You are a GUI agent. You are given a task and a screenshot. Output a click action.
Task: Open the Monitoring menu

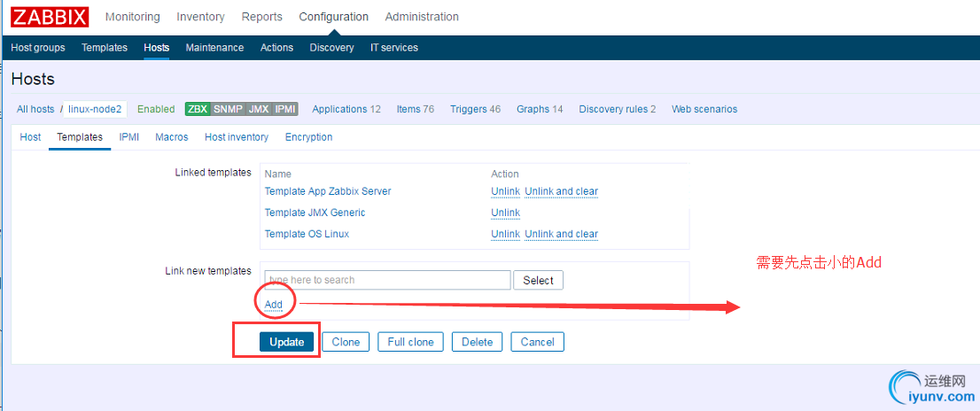click(x=133, y=17)
